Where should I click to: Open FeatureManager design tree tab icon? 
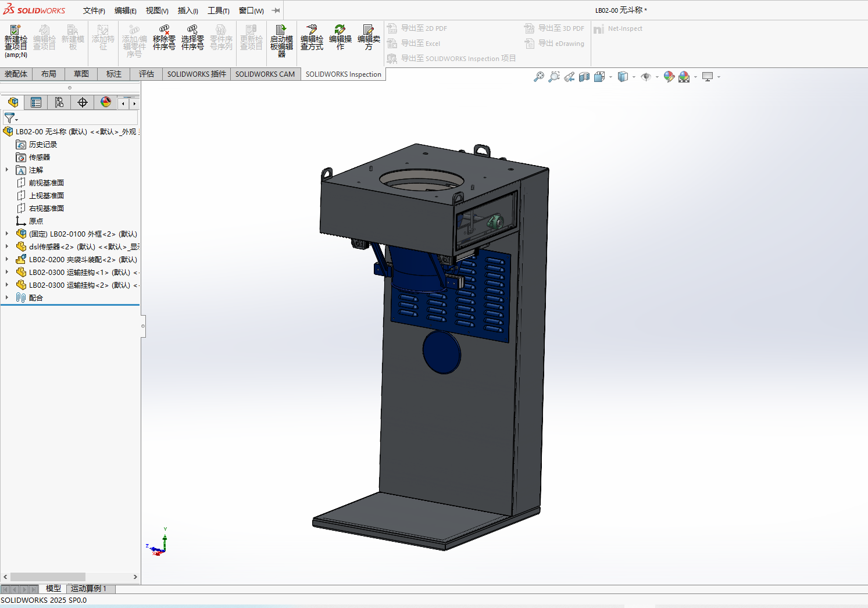tap(13, 102)
